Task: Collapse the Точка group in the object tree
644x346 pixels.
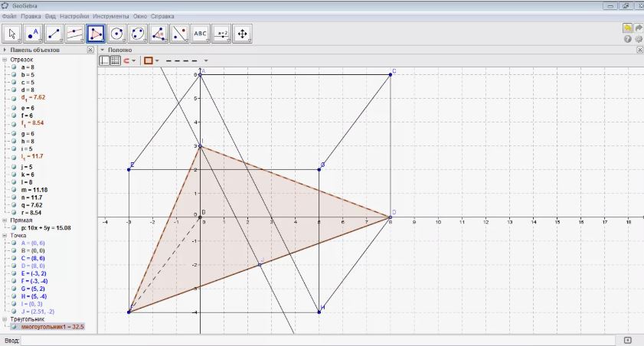Action: point(5,236)
